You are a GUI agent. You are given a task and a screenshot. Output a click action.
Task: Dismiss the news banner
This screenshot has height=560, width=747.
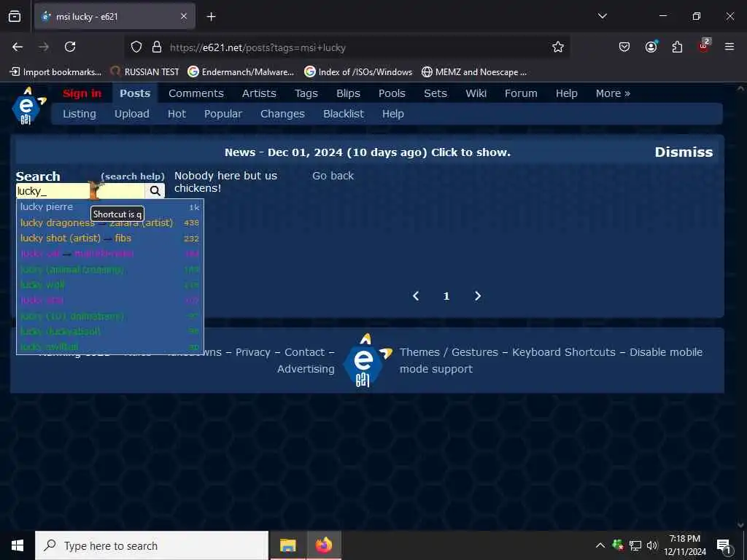pyautogui.click(x=683, y=152)
